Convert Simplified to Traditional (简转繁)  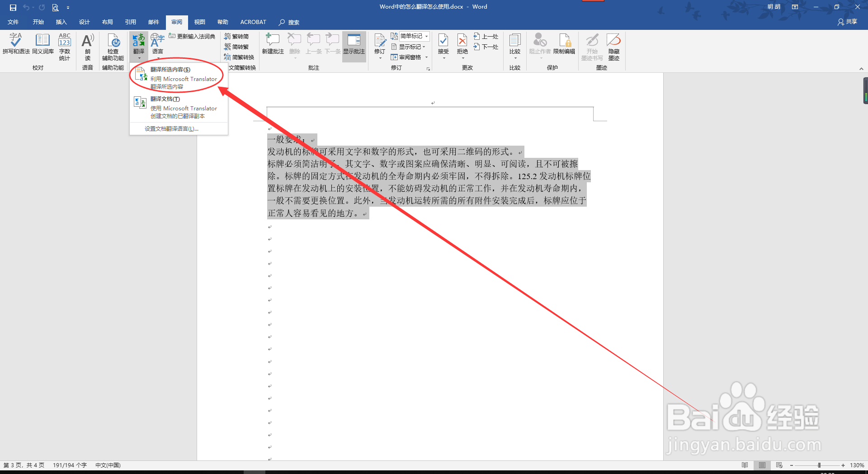coord(236,47)
